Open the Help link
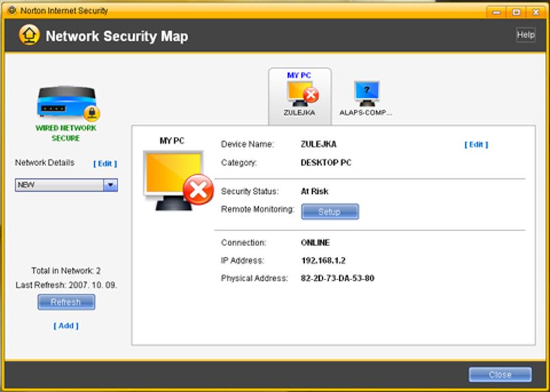The height and width of the screenshot is (392, 550). [x=526, y=35]
